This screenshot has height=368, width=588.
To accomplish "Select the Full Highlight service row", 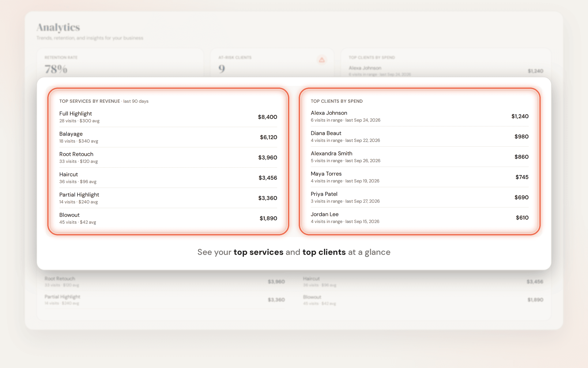I will click(x=168, y=117).
